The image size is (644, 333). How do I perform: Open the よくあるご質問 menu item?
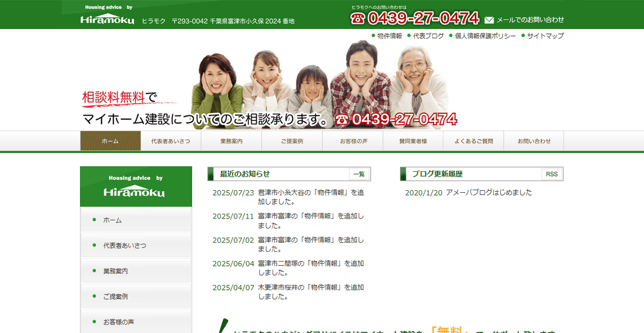(473, 140)
